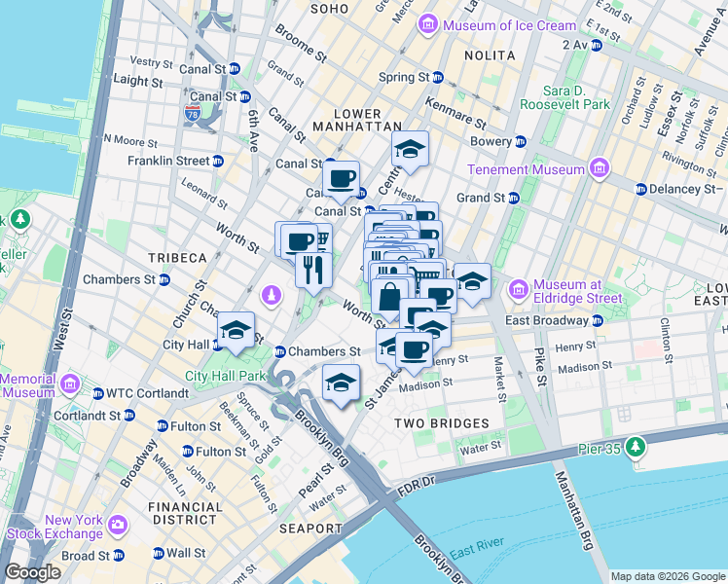The image size is (728, 584).
Task: Click the East Broadway subway icon
Action: coord(597,320)
